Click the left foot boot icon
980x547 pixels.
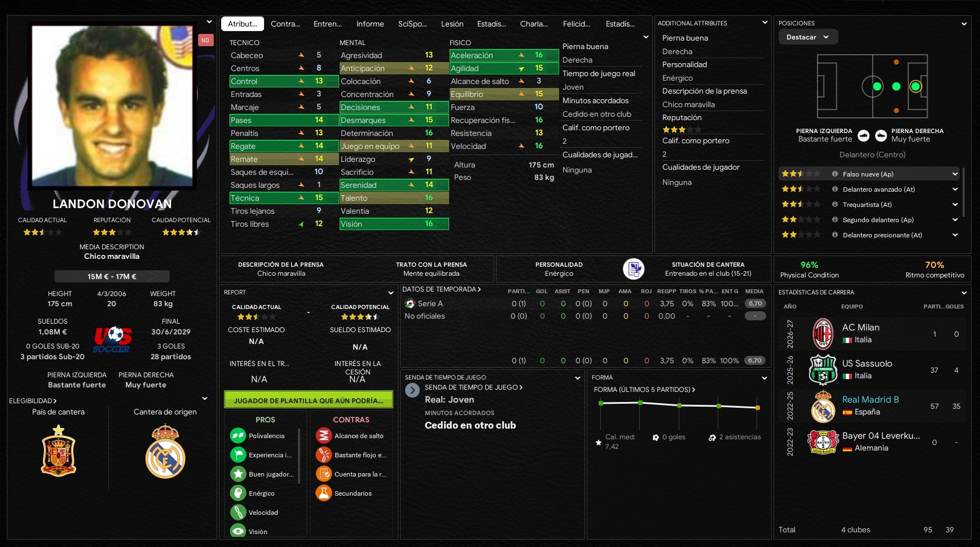pos(864,135)
